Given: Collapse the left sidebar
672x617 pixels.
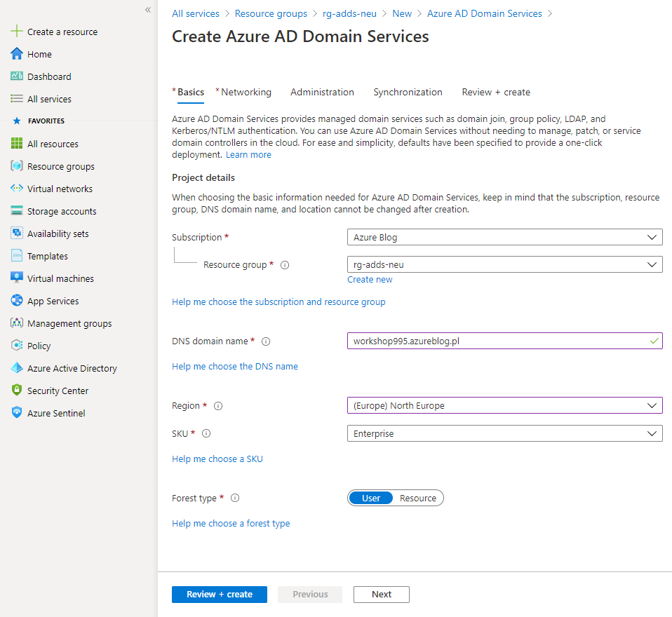Looking at the screenshot, I should coord(147,10).
